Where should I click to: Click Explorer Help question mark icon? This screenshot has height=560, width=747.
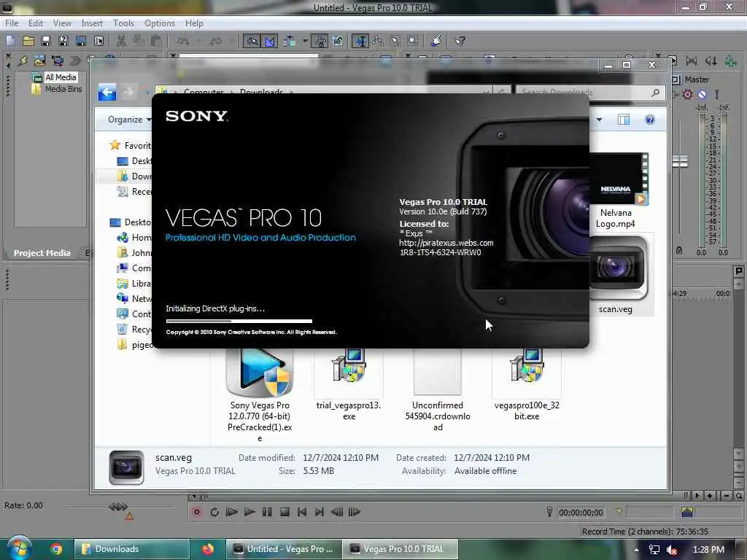[x=650, y=120]
